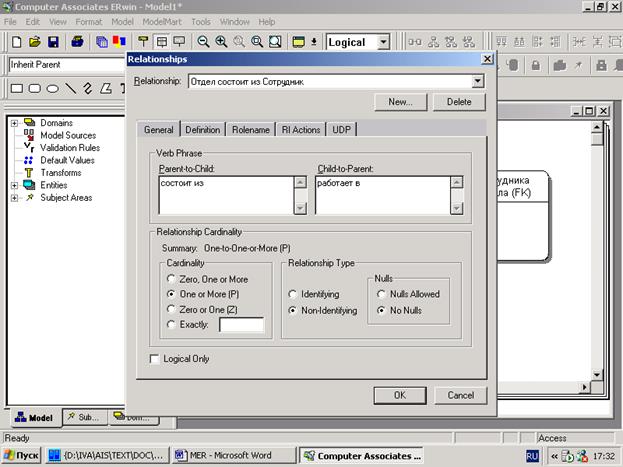Enable the Logical Only checkbox
623x467 pixels.
click(x=154, y=358)
